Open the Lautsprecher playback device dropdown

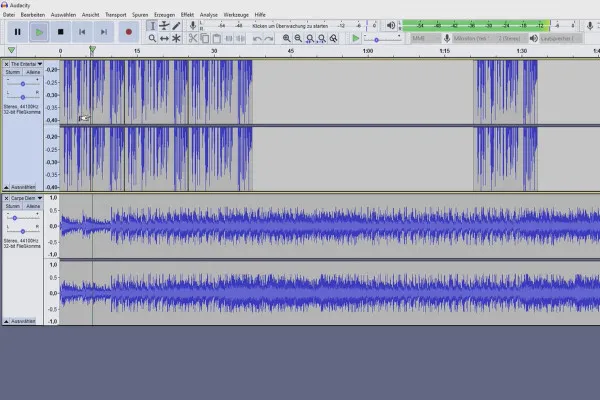click(561, 38)
